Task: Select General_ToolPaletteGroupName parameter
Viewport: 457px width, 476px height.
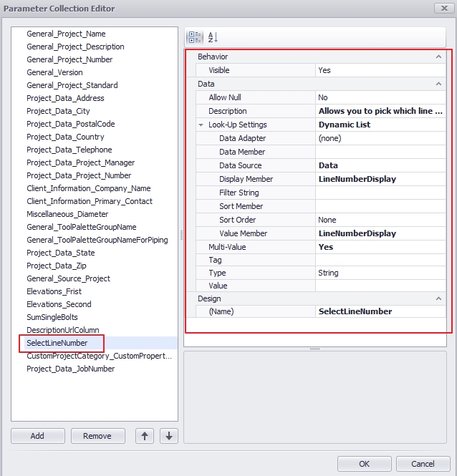Action: pyautogui.click(x=82, y=227)
